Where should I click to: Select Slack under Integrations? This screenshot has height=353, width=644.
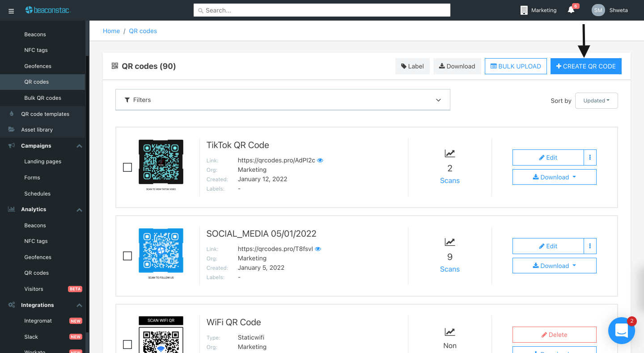[x=31, y=336]
